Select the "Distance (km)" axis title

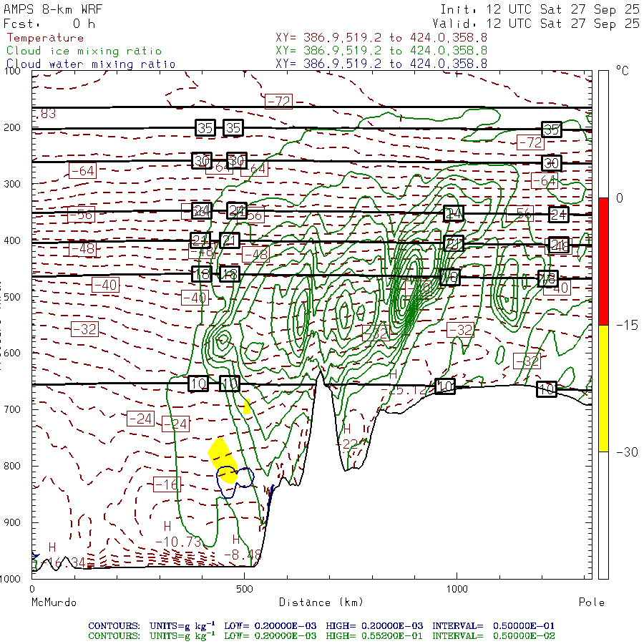(321, 602)
